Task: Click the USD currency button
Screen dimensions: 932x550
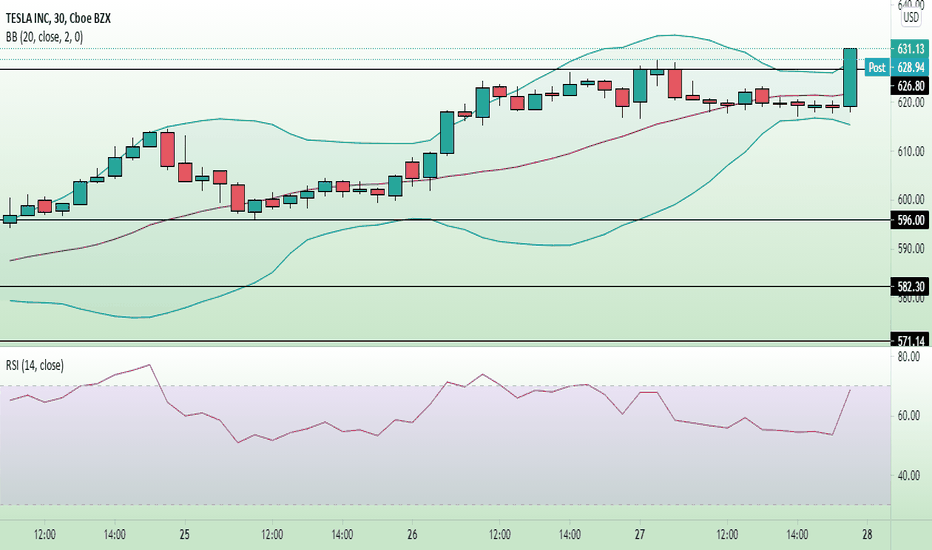Action: (x=911, y=18)
